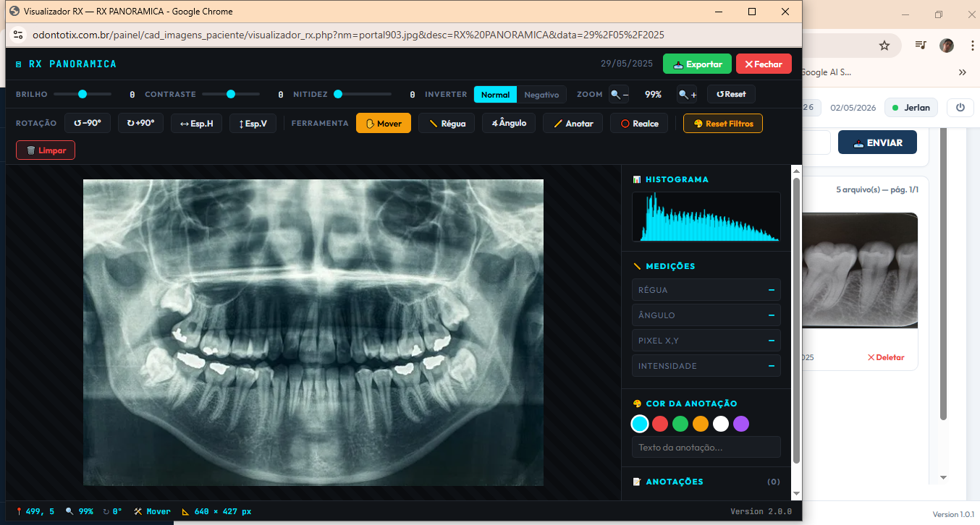Choose white annotation color

[721, 424]
